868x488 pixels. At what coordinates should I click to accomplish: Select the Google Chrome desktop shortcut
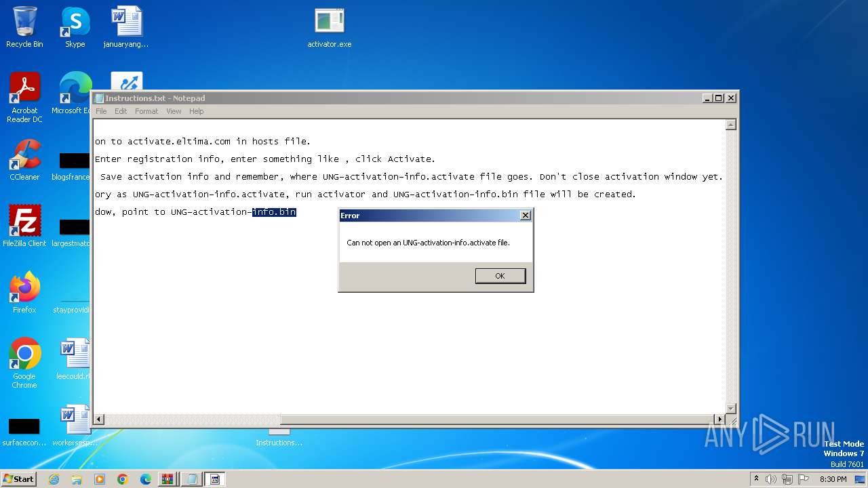[x=24, y=363]
